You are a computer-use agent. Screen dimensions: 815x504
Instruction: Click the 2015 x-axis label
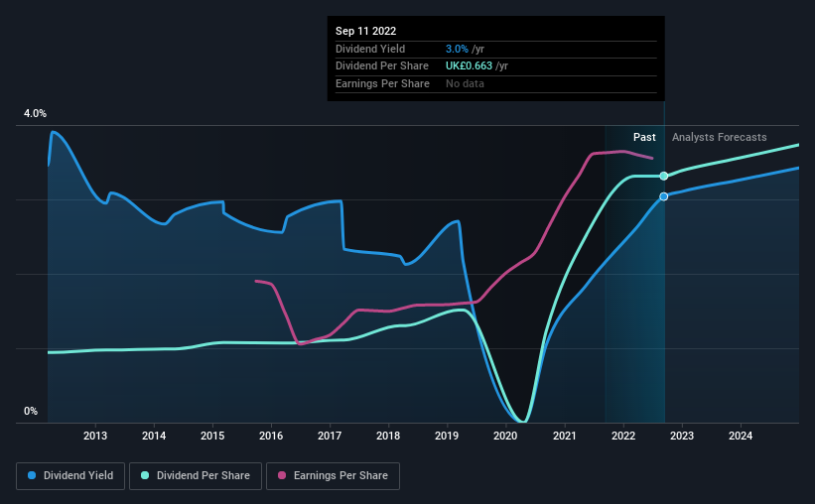pyautogui.click(x=212, y=436)
